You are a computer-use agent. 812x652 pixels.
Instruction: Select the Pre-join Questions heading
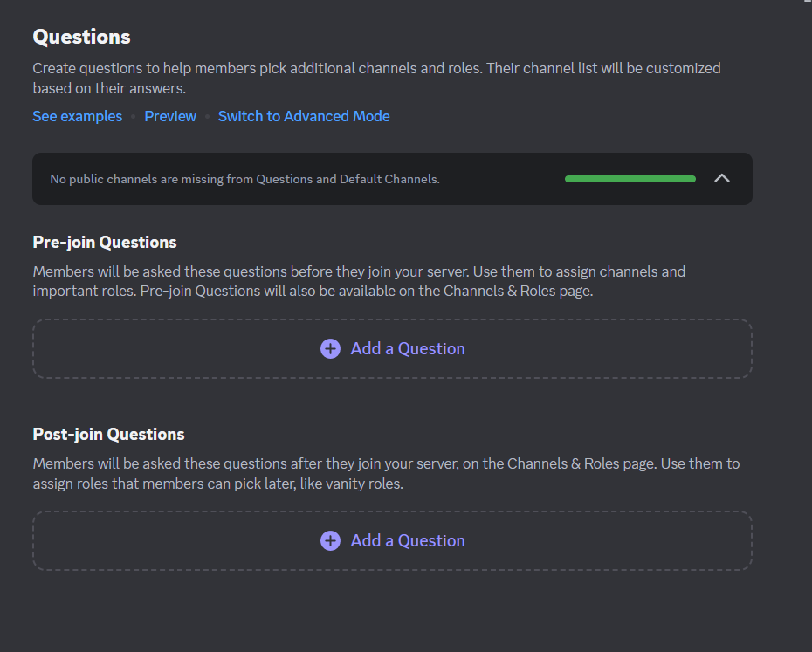point(105,243)
